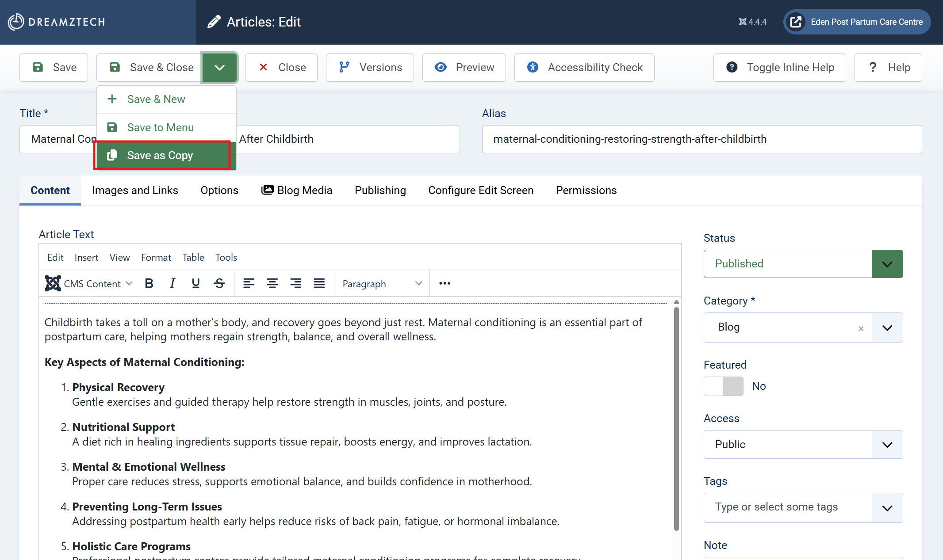Run the Accessibility Check
943x560 pixels.
click(x=584, y=68)
